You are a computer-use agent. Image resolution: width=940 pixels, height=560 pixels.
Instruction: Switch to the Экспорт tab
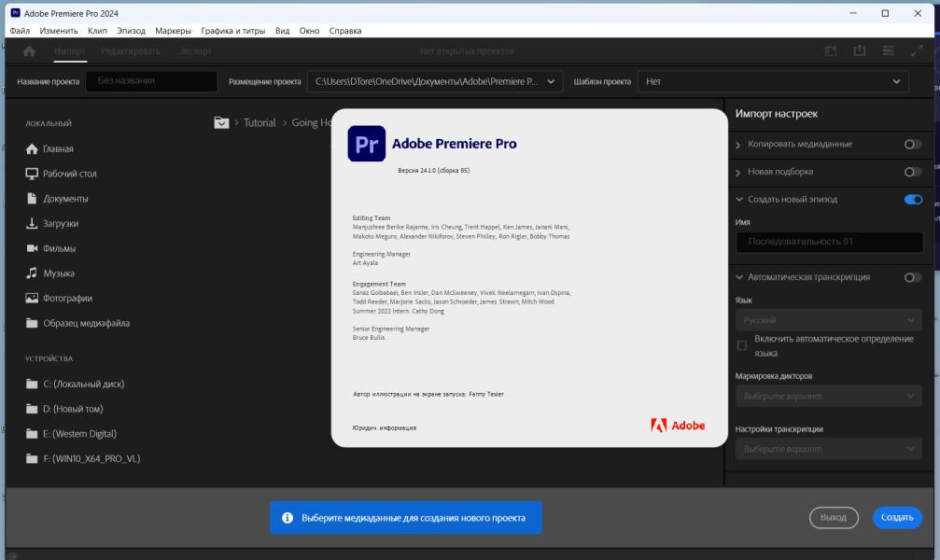coord(195,51)
